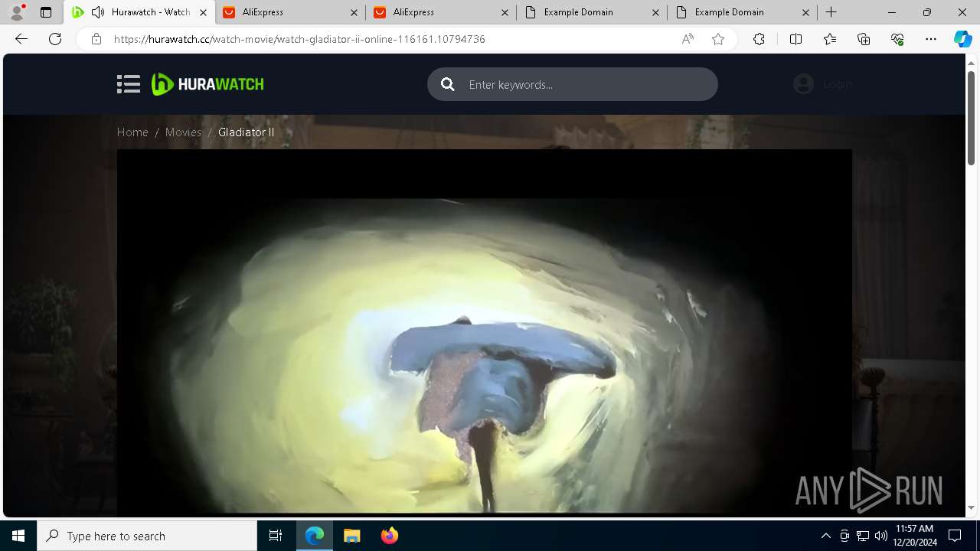Open the network status icon
The image size is (980, 551).
(x=863, y=536)
